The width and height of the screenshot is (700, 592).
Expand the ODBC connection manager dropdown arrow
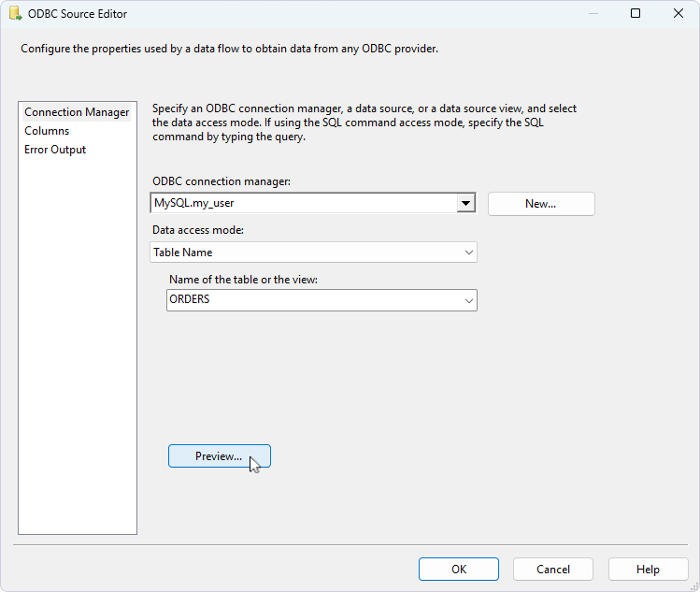pyautogui.click(x=465, y=203)
